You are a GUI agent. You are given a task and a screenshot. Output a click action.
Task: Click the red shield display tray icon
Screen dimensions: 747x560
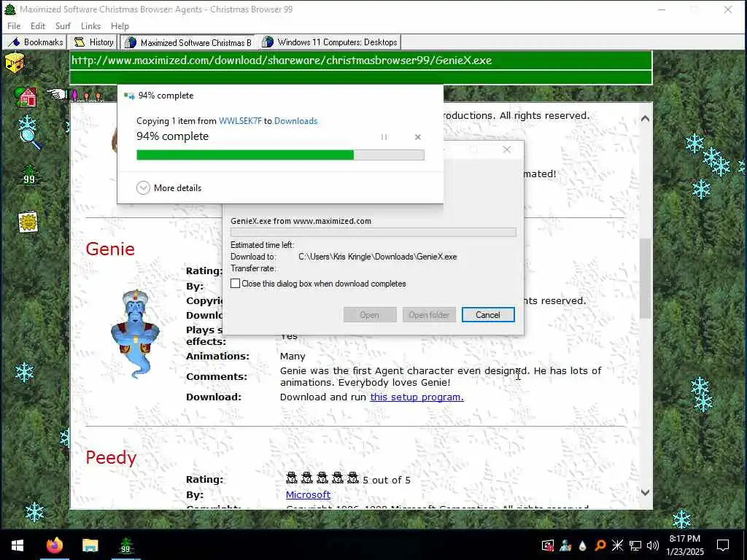pos(548,545)
